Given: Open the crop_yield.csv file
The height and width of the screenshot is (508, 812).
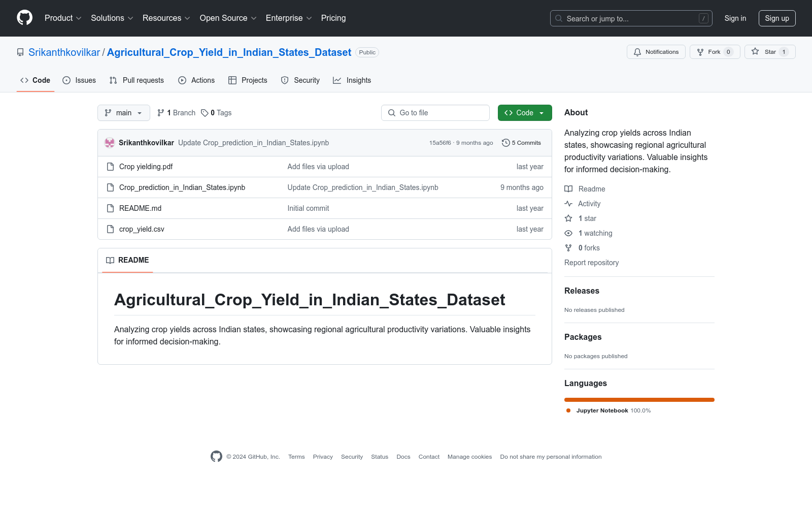Looking at the screenshot, I should point(142,229).
